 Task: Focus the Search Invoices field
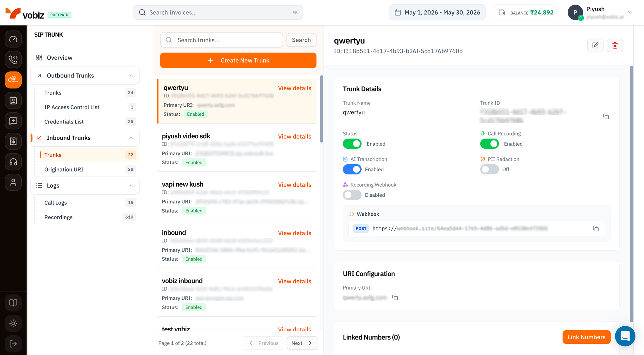(218, 12)
